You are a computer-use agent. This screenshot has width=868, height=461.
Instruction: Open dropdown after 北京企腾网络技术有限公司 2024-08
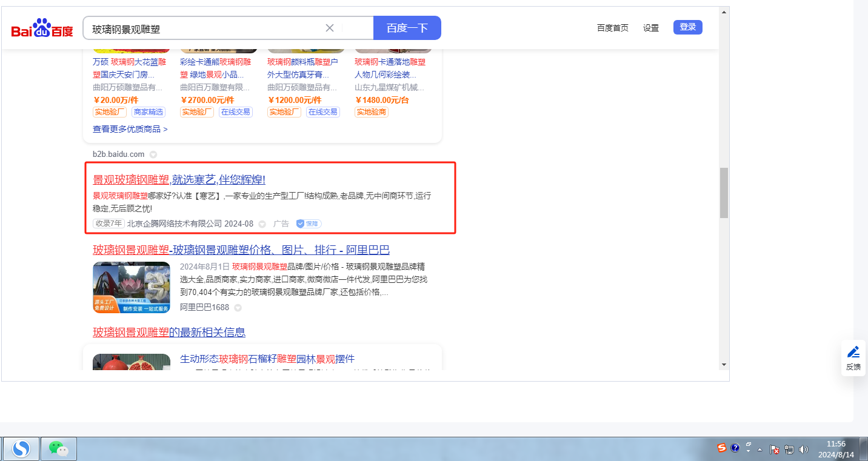(262, 224)
